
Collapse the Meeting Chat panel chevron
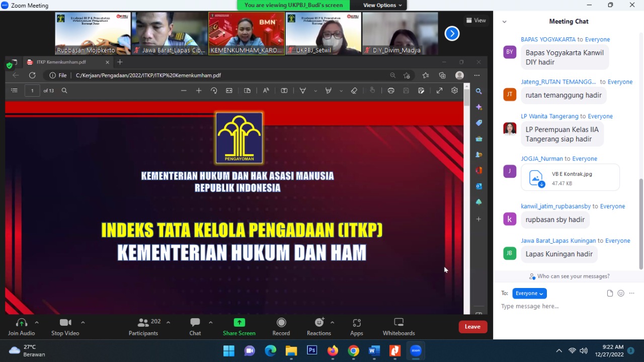click(x=504, y=22)
